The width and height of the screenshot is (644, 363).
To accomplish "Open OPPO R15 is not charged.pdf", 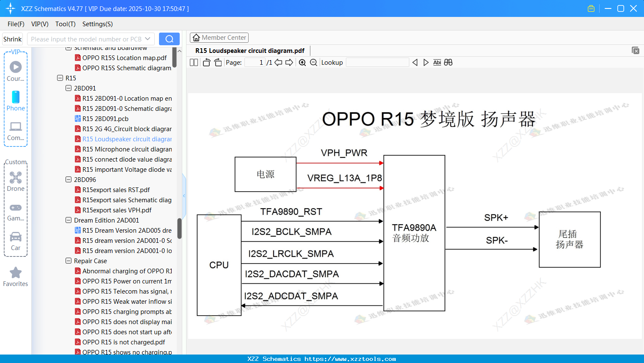I will 120,342.
